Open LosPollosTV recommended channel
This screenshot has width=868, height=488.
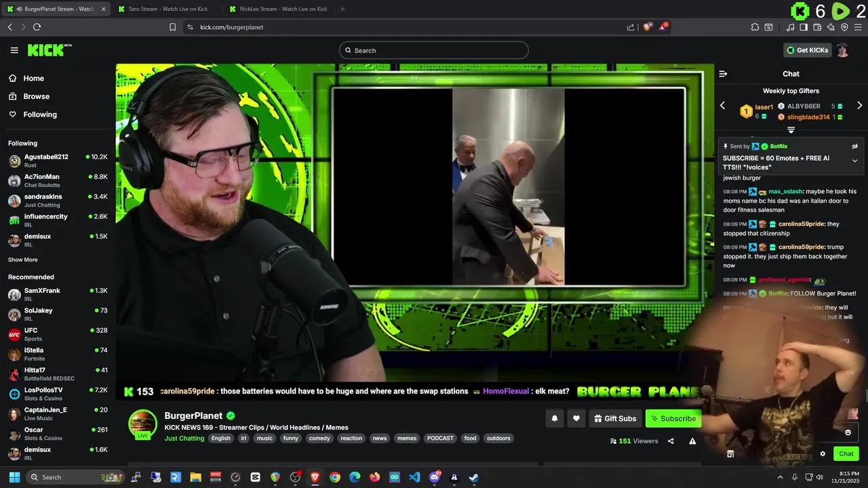coord(58,394)
